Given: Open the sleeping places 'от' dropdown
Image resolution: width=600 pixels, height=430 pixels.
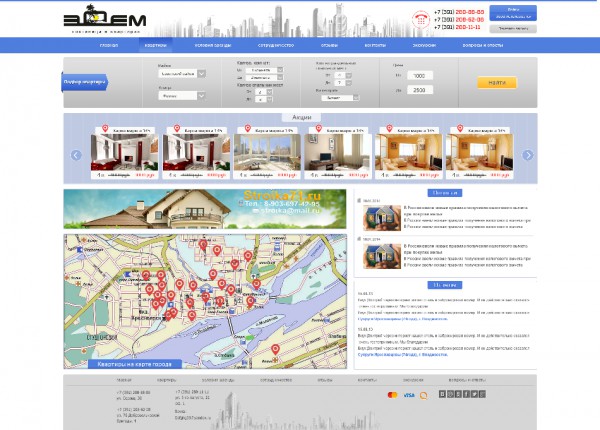Looking at the screenshot, I should coord(264,92).
